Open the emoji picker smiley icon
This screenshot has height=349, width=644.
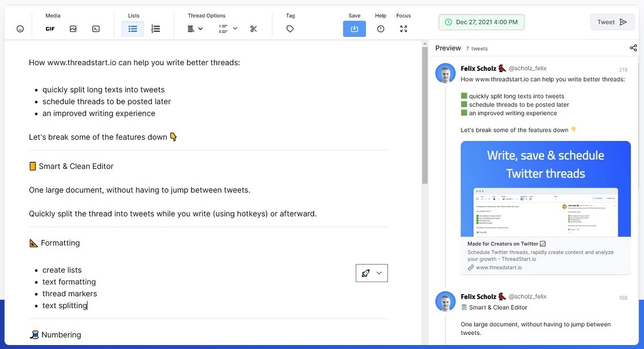20,29
